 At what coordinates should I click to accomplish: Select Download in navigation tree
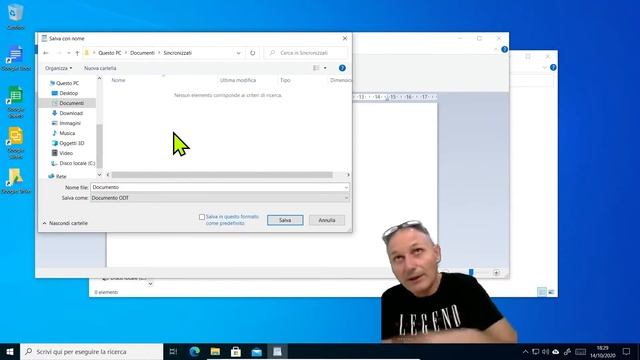coord(67,113)
